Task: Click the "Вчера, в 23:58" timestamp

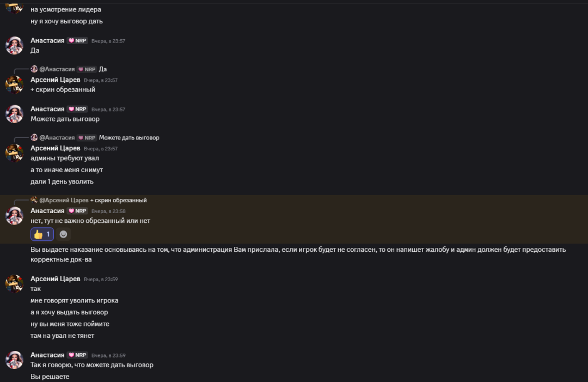Action: (108, 211)
